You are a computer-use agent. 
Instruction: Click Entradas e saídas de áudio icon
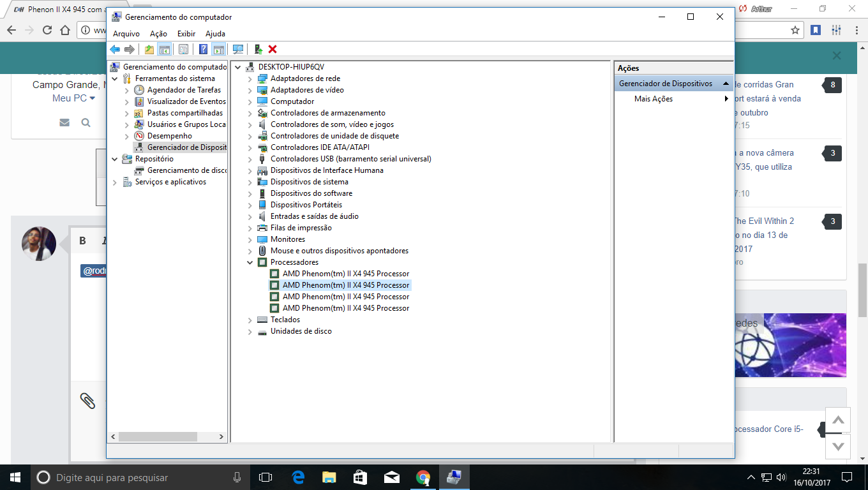[x=262, y=216]
